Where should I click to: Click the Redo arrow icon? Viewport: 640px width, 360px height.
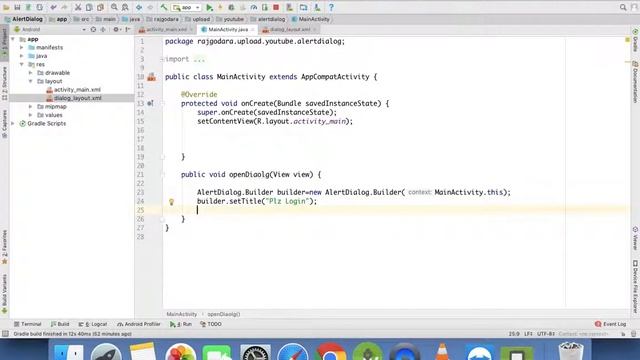coord(64,7)
